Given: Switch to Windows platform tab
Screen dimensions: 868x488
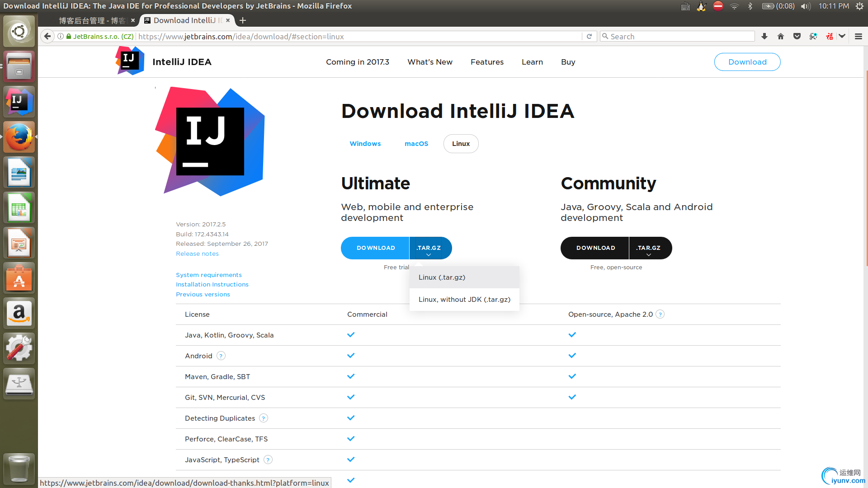Looking at the screenshot, I should [x=365, y=144].
